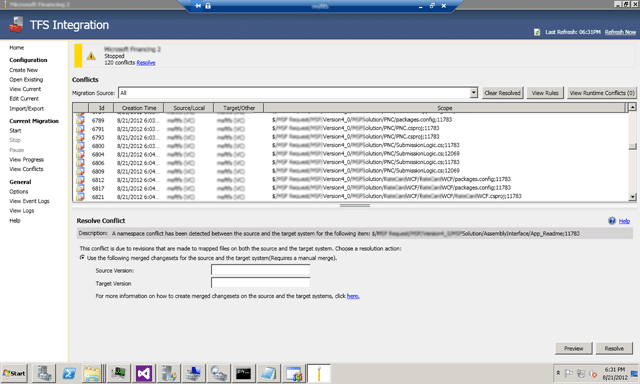Click the Clear Resolved button

coord(502,93)
